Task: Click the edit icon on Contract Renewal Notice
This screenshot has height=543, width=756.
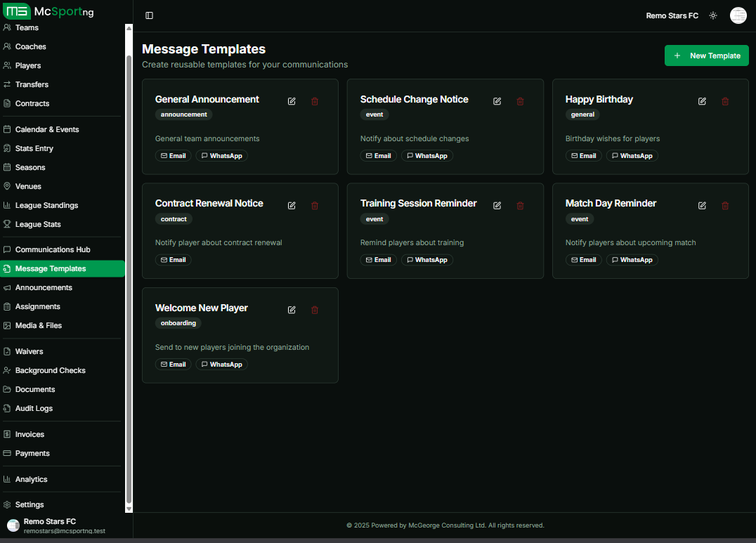Action: 291,205
